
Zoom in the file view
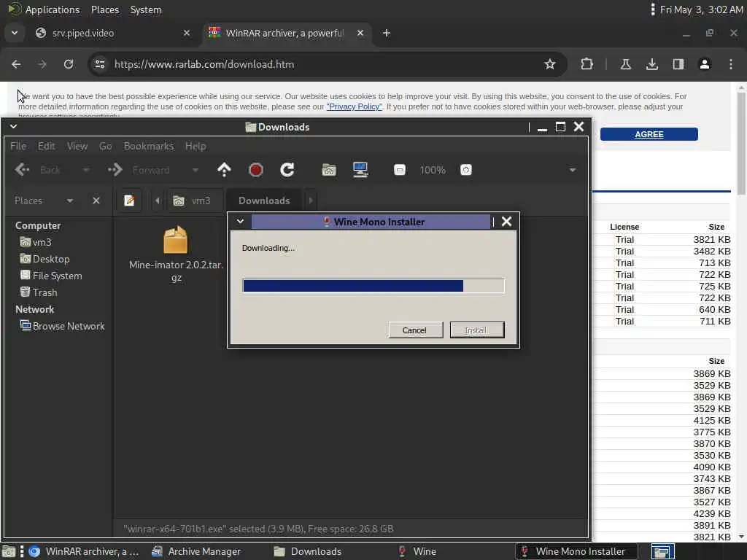click(466, 170)
